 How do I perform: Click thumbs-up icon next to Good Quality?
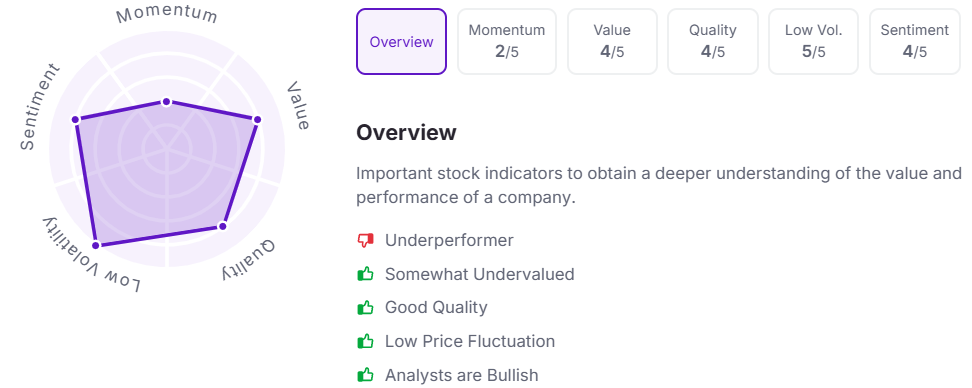click(366, 307)
